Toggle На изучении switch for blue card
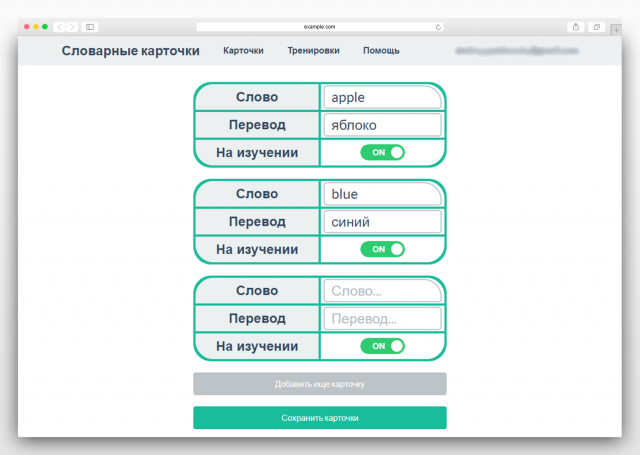The width and height of the screenshot is (640, 455). (x=382, y=249)
